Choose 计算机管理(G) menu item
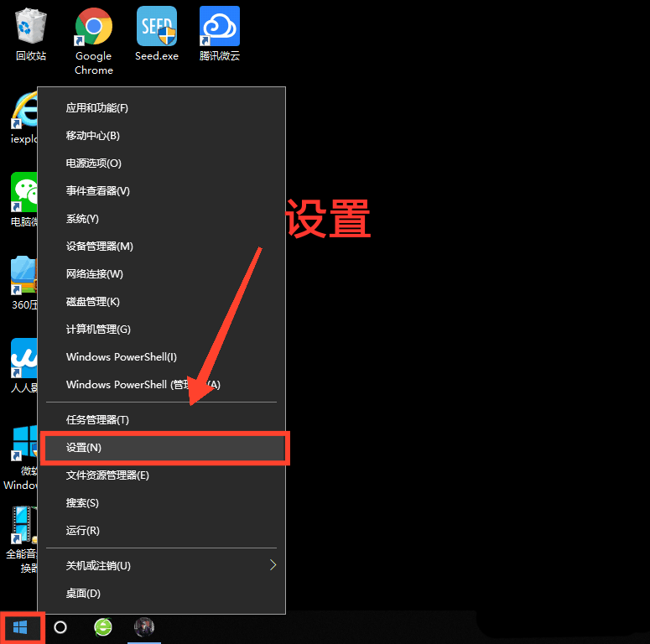 click(161, 330)
